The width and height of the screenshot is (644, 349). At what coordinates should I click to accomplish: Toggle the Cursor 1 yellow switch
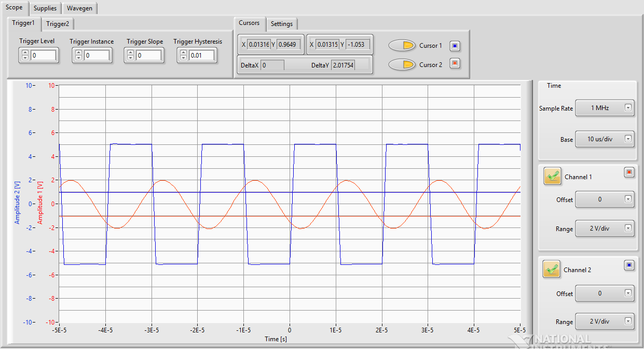[x=402, y=46]
